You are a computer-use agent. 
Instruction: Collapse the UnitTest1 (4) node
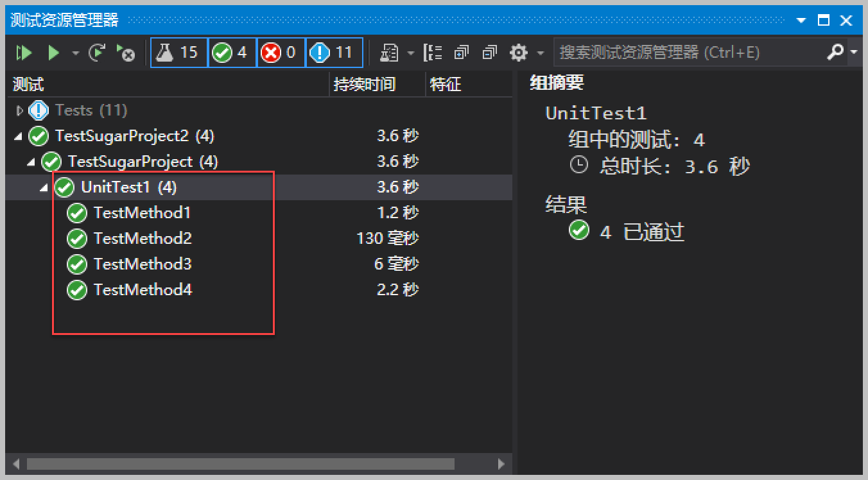44,188
